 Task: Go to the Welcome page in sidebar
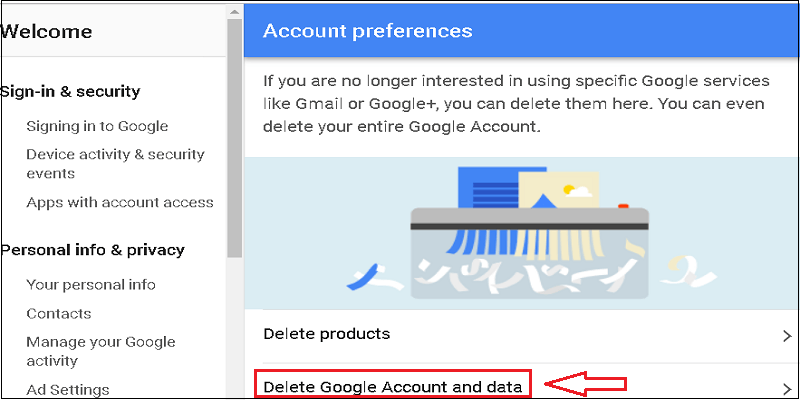click(x=47, y=31)
